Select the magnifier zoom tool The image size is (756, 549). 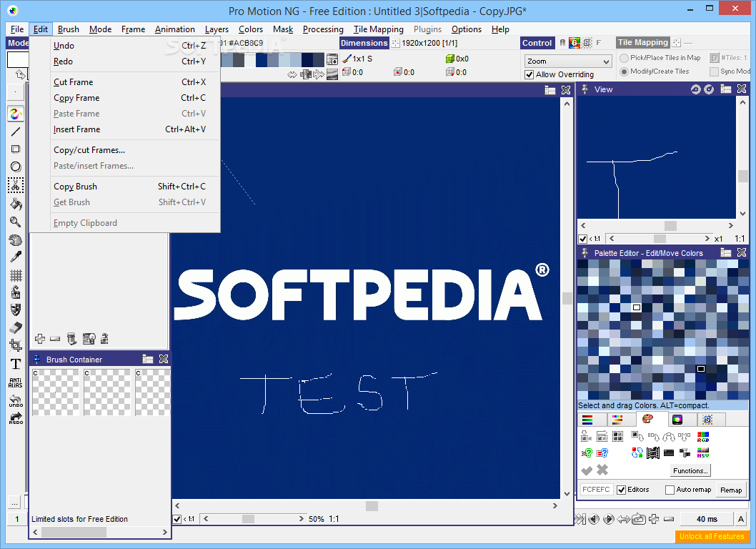(16, 222)
